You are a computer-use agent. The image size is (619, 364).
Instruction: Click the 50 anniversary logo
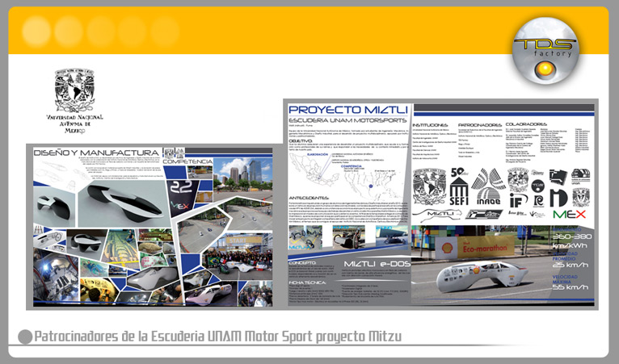tap(459, 171)
